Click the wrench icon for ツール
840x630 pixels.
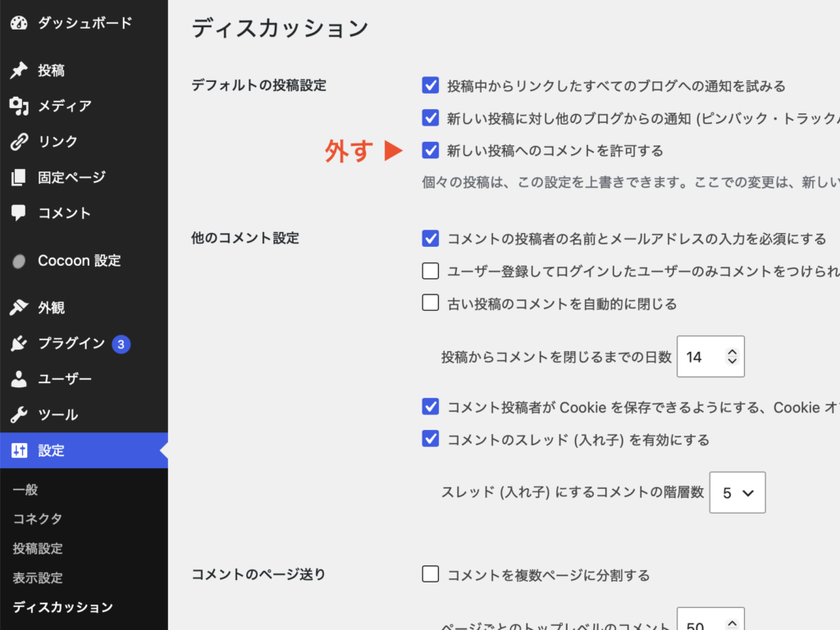click(19, 414)
